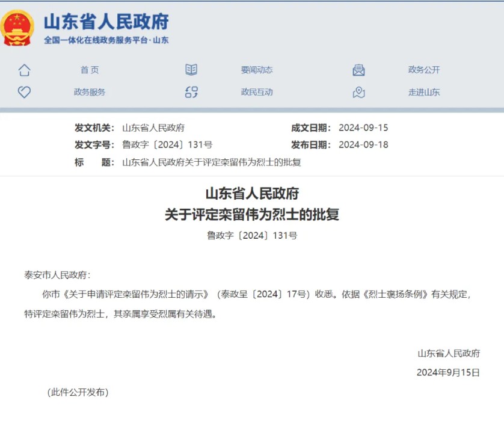Image resolution: width=504 pixels, height=421 pixels.
Task: Click the 发布日期 label
Action: pyautogui.click(x=311, y=145)
